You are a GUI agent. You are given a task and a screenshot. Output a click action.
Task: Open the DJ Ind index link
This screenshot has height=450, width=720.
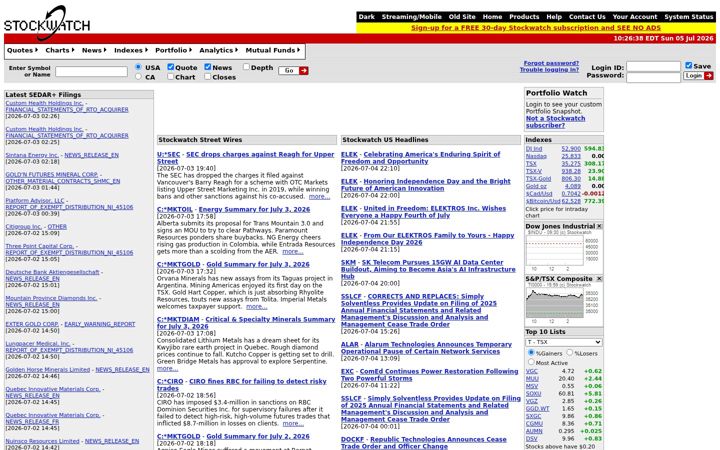(534, 149)
